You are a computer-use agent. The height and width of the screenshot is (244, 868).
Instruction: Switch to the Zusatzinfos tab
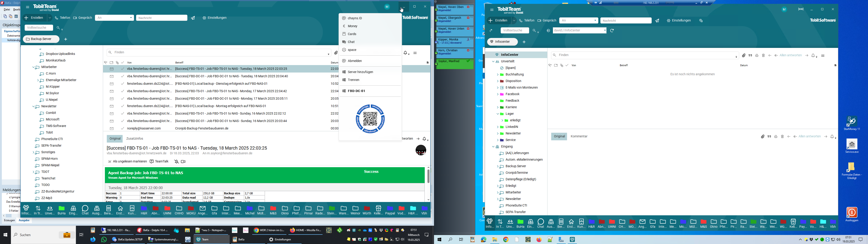coord(134,139)
